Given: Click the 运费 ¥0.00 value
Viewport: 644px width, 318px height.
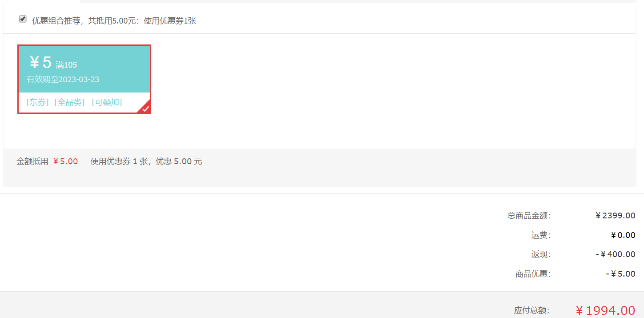Looking at the screenshot, I should point(623,235).
